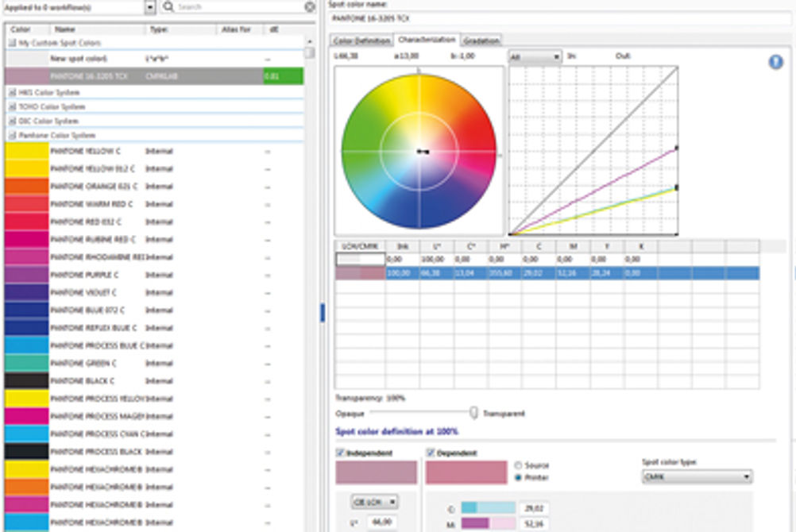The image size is (796, 532).
Task: Select the PANTONE WARM RED C row
Action: point(154,204)
